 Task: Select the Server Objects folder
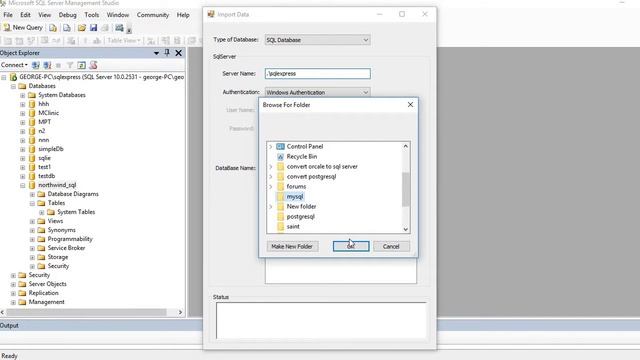coord(47,284)
